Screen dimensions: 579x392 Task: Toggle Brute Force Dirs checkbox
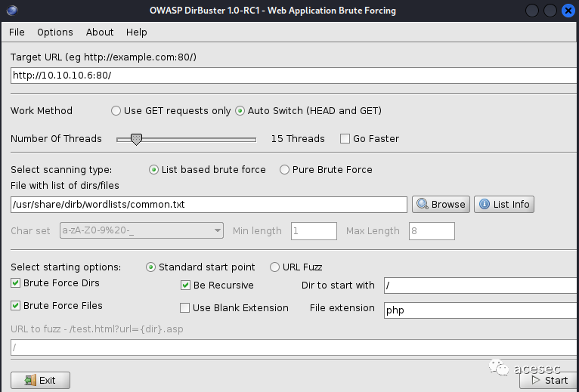coord(16,283)
